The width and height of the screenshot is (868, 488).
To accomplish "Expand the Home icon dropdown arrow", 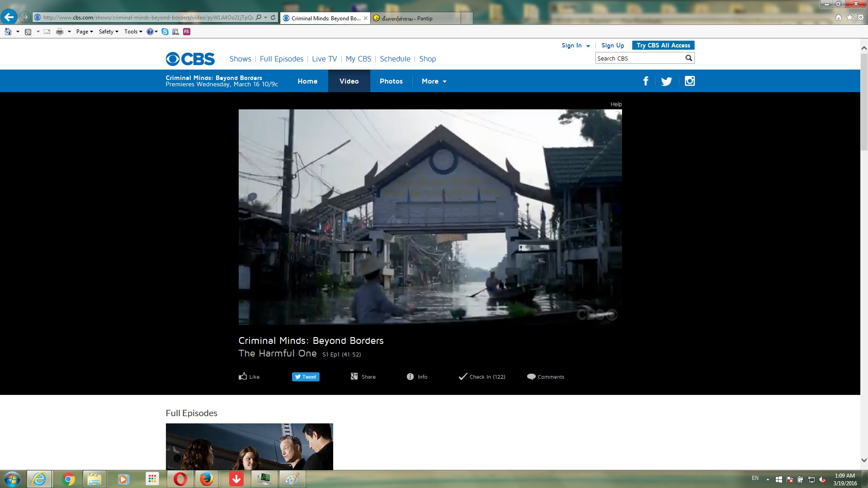I will 18,32.
